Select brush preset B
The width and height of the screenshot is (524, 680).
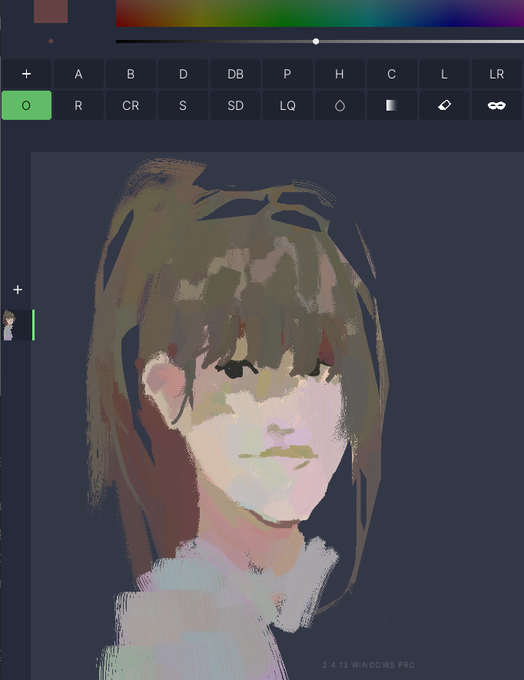pos(131,74)
